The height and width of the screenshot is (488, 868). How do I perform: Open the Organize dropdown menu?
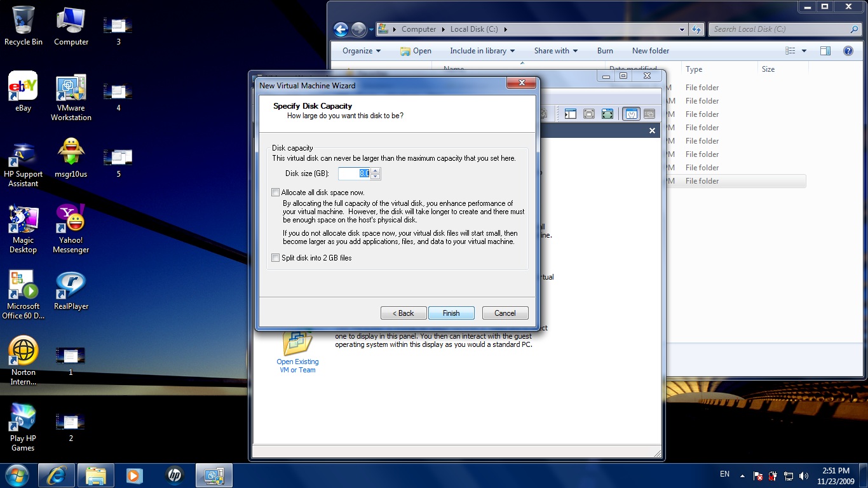click(362, 51)
